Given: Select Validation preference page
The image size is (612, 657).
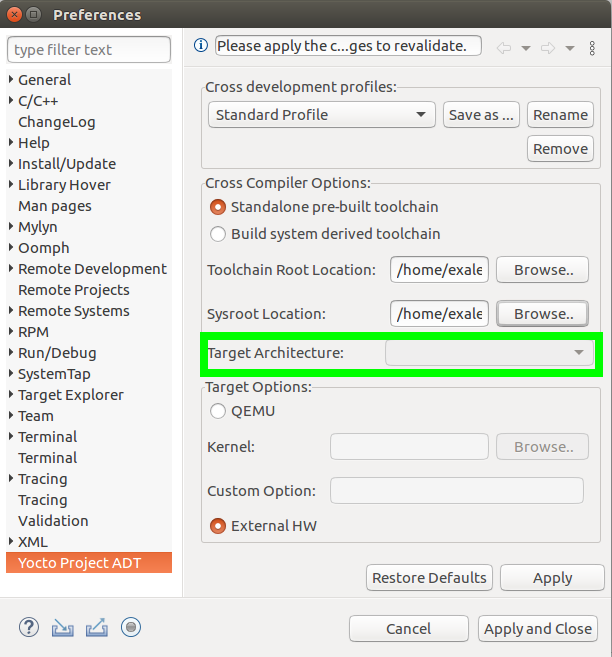Looking at the screenshot, I should coord(53,521).
